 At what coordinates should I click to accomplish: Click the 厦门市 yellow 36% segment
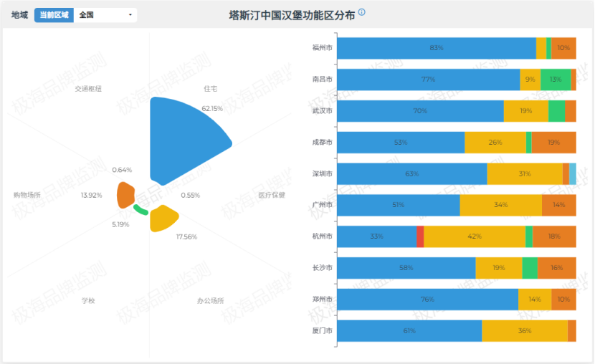click(525, 331)
